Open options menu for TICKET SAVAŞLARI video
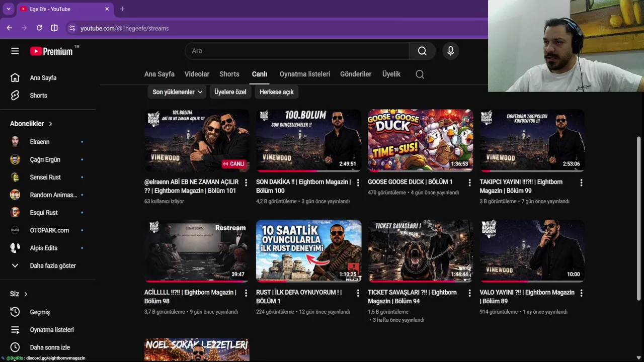The image size is (644, 362). pos(469,293)
